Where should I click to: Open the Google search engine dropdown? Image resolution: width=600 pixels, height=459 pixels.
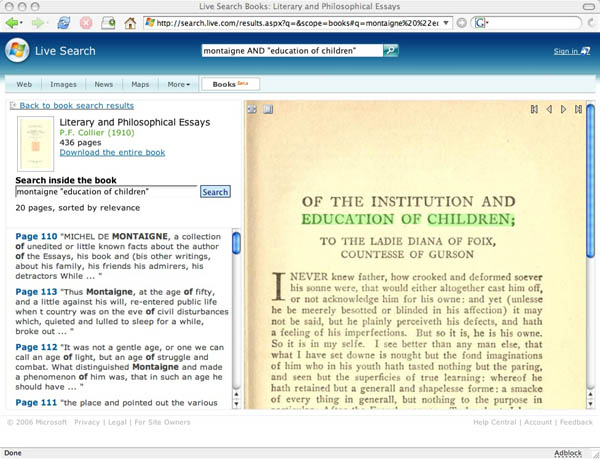[x=481, y=23]
